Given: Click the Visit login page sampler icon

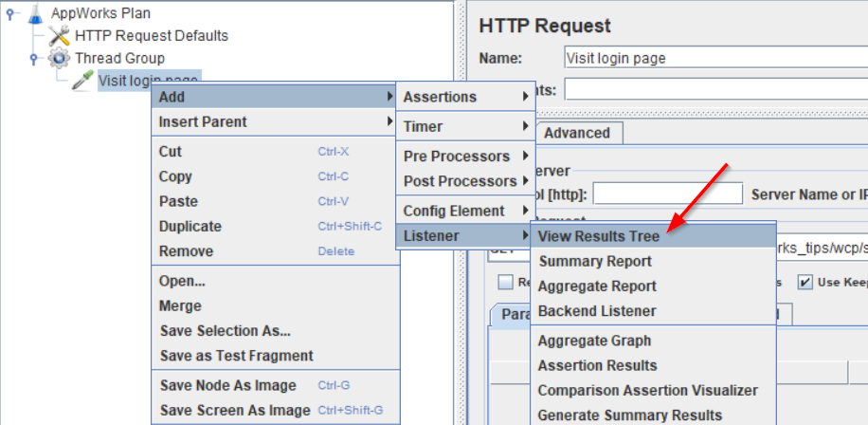Looking at the screenshot, I should tap(82, 82).
